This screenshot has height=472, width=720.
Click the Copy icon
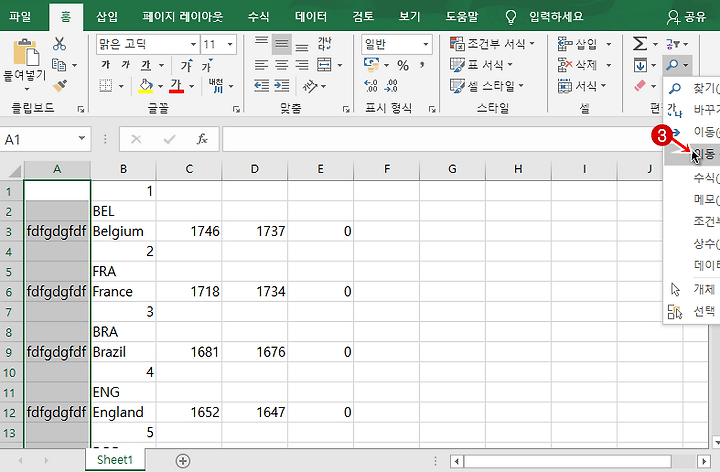click(x=59, y=65)
